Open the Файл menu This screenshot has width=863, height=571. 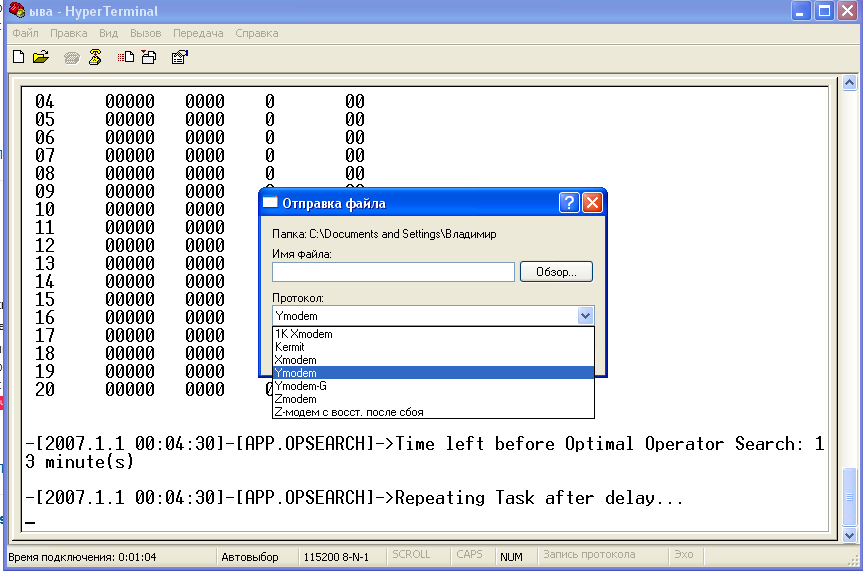25,33
